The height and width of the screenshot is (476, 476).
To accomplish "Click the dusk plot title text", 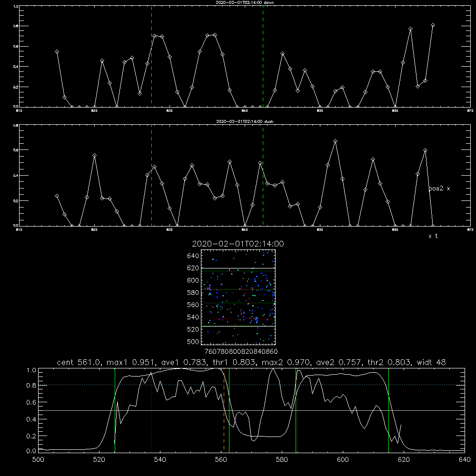I will (245, 121).
